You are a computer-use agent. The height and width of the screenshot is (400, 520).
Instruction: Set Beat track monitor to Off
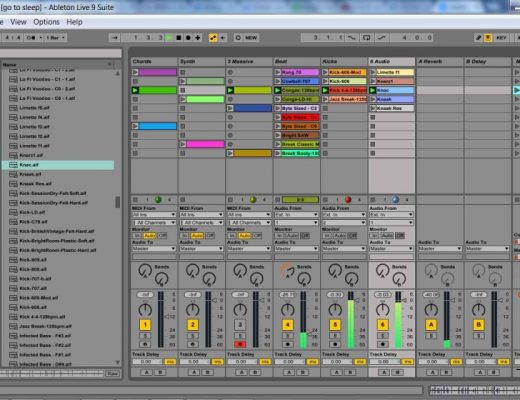pos(305,235)
